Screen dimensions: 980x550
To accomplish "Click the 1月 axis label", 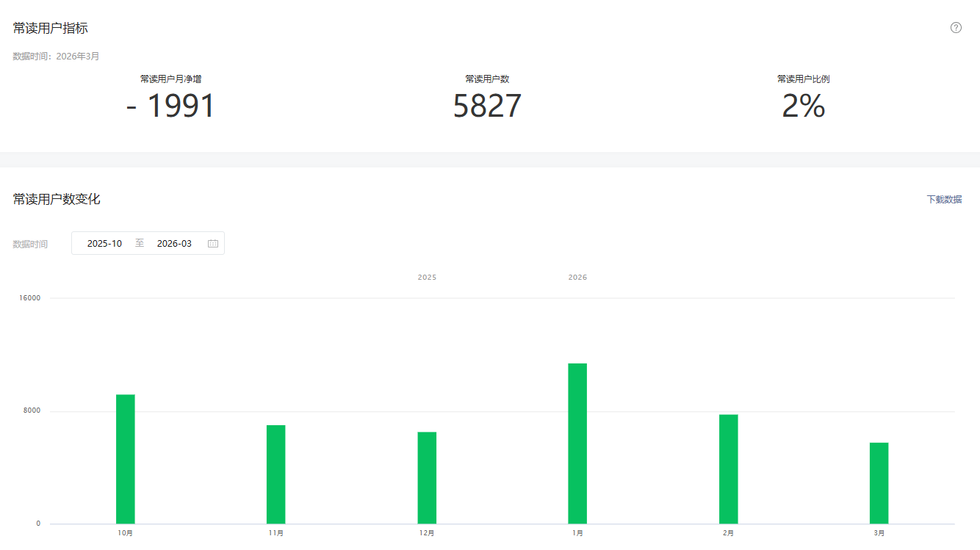I will pyautogui.click(x=577, y=533).
